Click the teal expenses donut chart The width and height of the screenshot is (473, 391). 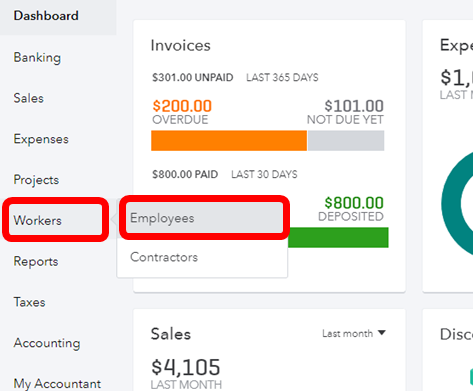tap(452, 204)
